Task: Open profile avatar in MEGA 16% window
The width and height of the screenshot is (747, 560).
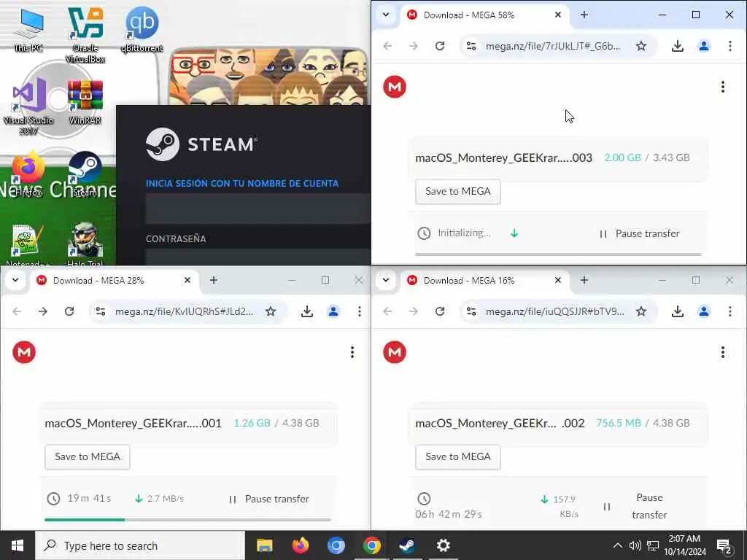Action: (704, 311)
